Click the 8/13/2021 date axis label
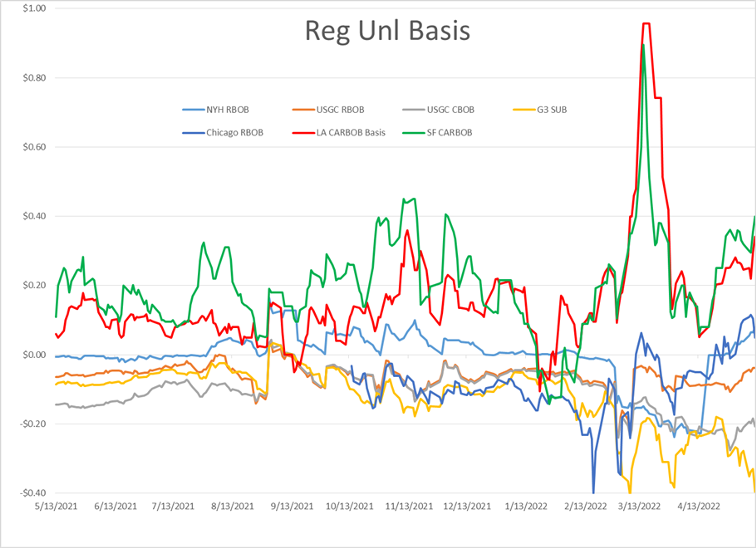Image resolution: width=756 pixels, height=548 pixels. pyautogui.click(x=232, y=506)
